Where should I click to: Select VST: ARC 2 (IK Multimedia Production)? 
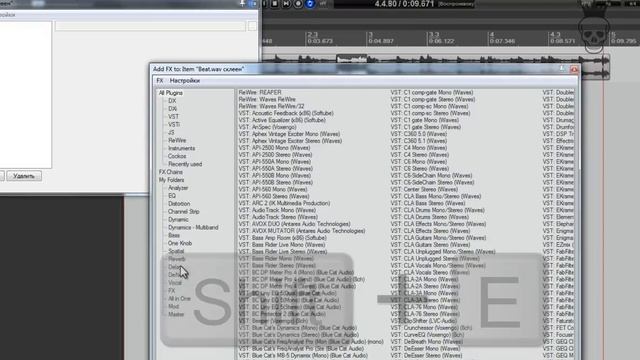284,203
